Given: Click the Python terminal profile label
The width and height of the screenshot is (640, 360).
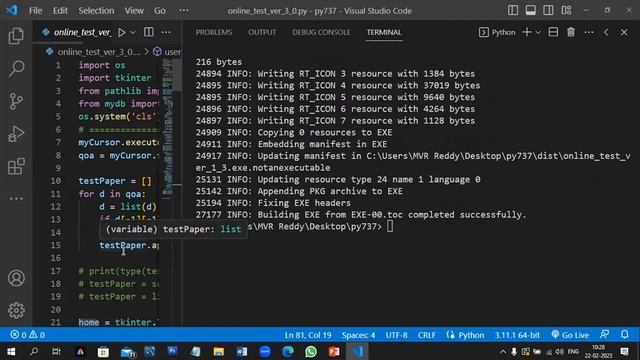Looking at the screenshot, I should pos(497,32).
